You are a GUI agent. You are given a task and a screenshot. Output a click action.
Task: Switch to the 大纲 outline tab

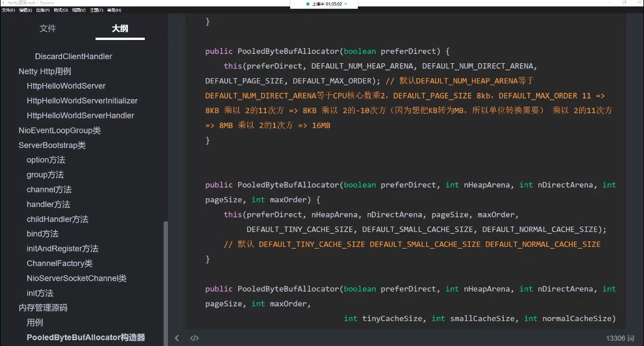click(120, 28)
